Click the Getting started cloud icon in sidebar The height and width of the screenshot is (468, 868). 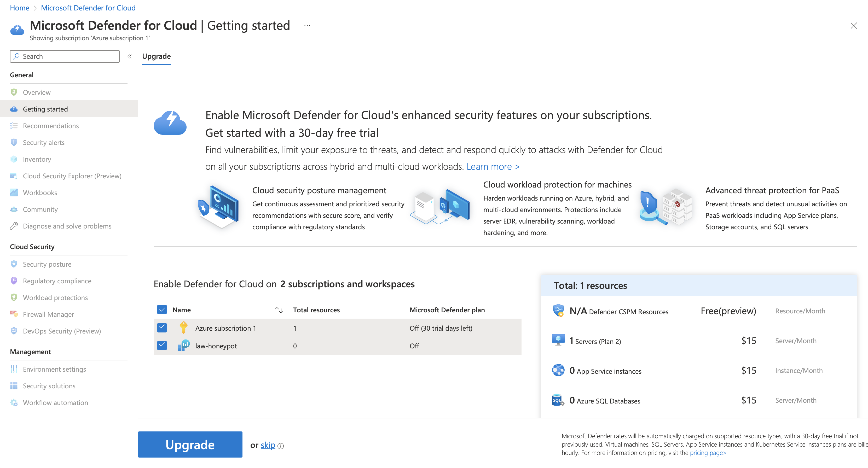(14, 109)
